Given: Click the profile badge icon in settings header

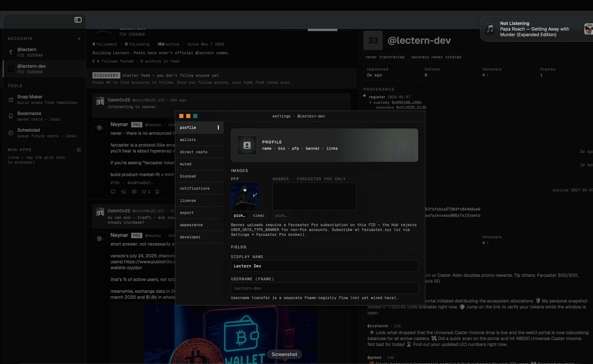Looking at the screenshot, I should click(247, 145).
